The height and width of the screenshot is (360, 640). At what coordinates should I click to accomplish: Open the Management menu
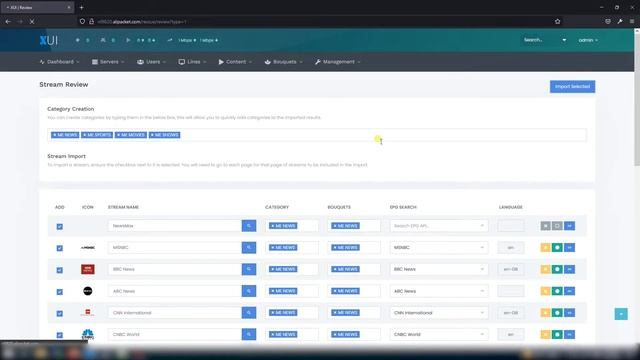338,62
